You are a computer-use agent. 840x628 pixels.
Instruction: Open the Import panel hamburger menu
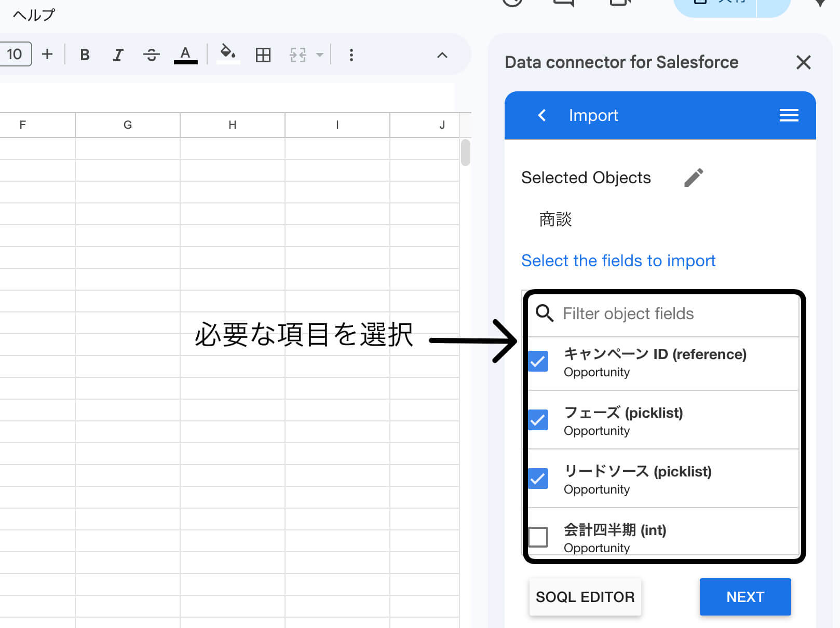click(789, 115)
